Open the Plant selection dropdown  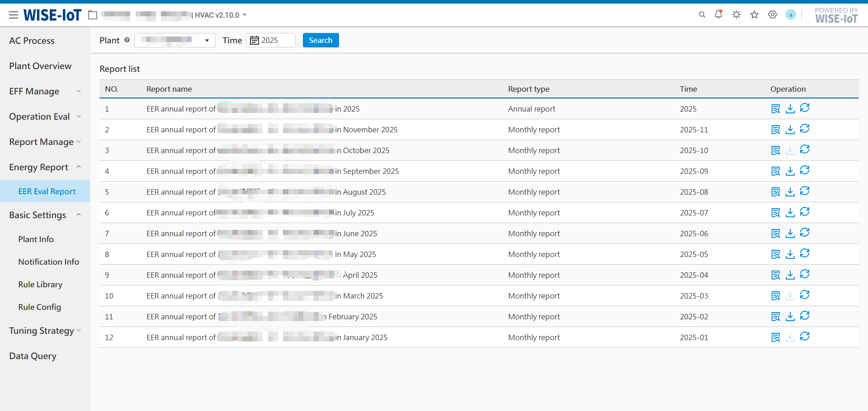pos(175,40)
